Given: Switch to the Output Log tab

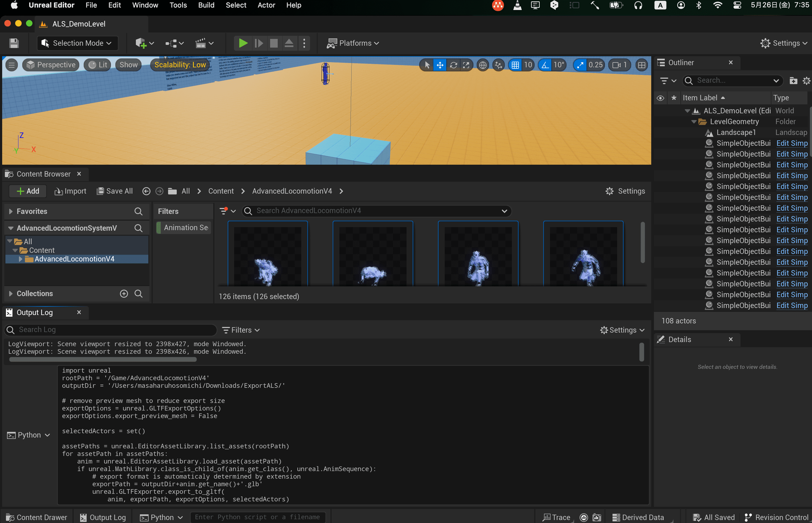Looking at the screenshot, I should [x=35, y=312].
